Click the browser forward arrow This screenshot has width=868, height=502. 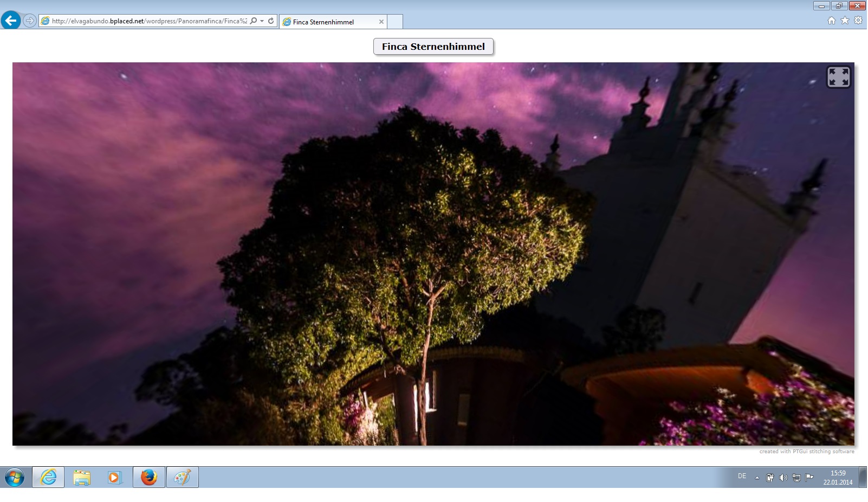tap(30, 21)
